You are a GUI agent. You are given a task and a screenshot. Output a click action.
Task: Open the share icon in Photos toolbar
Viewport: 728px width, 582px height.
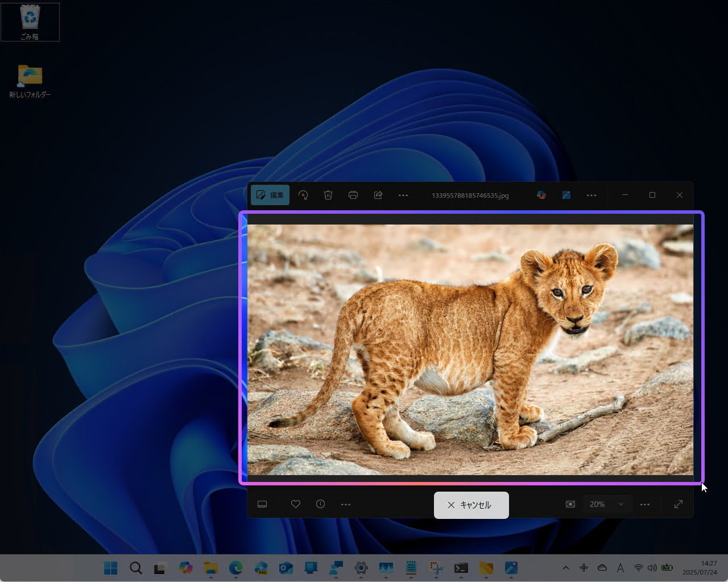(x=378, y=195)
